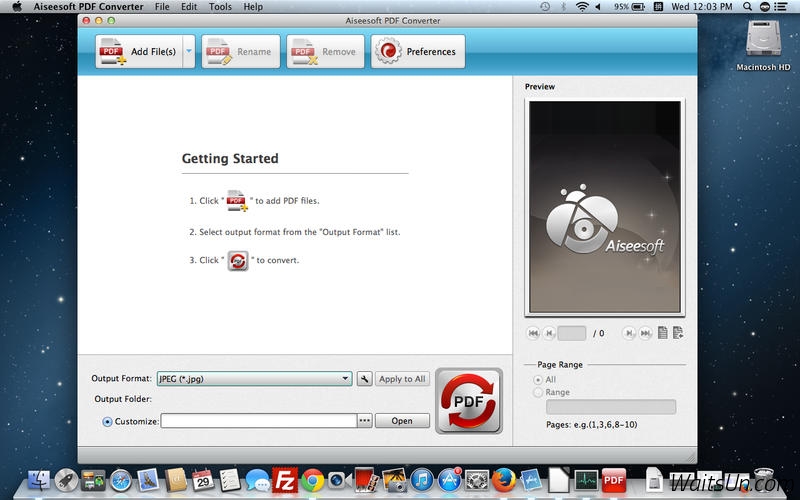Image resolution: width=800 pixels, height=500 pixels.
Task: Jump to last page in preview
Action: pos(645,333)
